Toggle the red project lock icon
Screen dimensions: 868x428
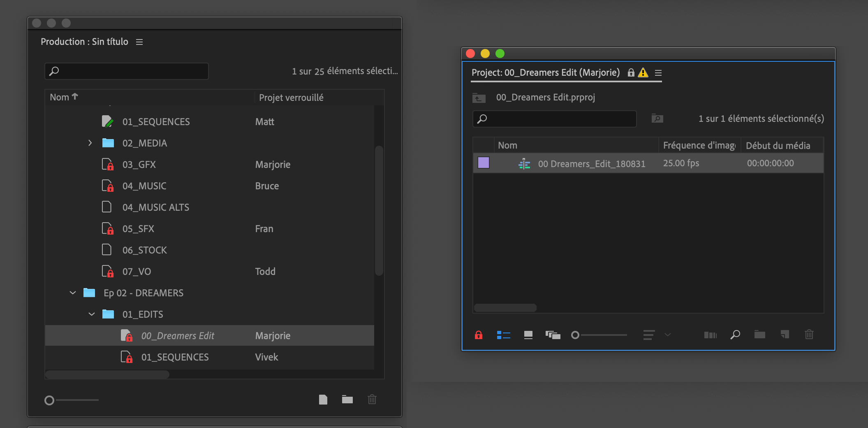pyautogui.click(x=479, y=335)
